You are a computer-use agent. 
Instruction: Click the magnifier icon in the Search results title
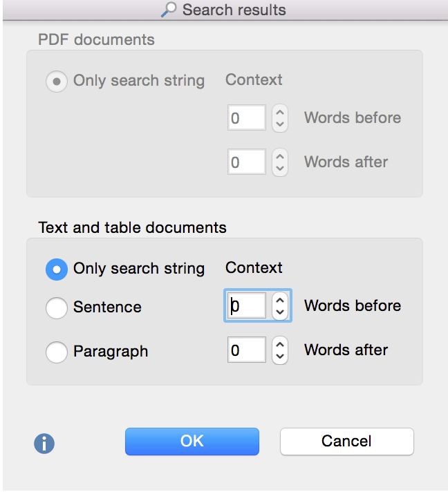[x=169, y=10]
